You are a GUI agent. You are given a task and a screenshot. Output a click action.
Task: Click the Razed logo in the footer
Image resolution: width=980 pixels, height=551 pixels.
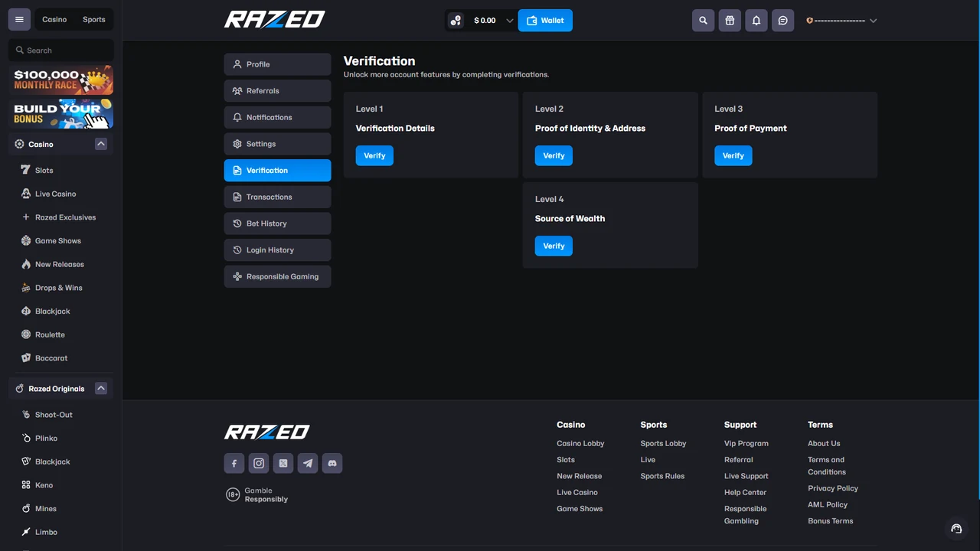tap(266, 432)
